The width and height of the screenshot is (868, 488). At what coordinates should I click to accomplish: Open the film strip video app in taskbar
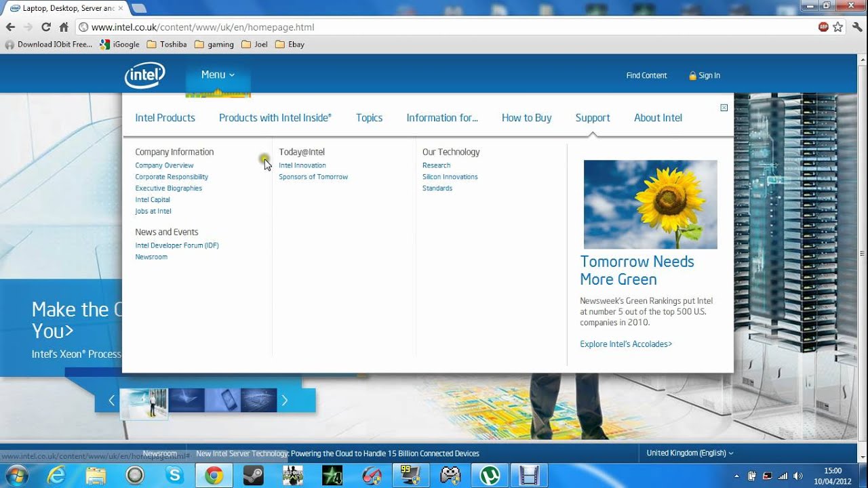click(530, 475)
